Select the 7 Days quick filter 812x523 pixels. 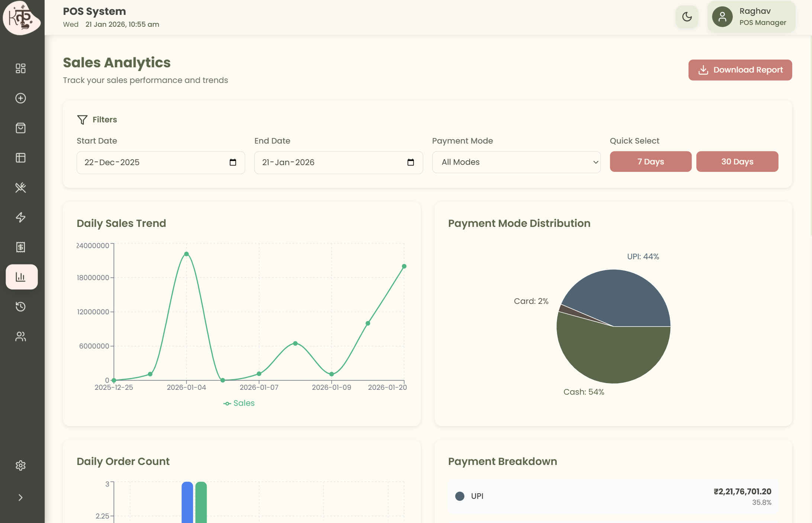[x=650, y=161]
